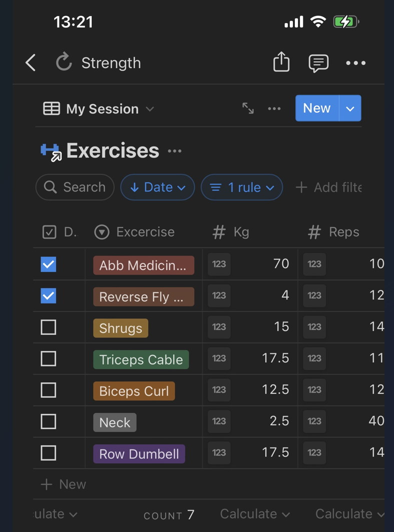Open the three-dot menu in the top bar

tap(356, 62)
